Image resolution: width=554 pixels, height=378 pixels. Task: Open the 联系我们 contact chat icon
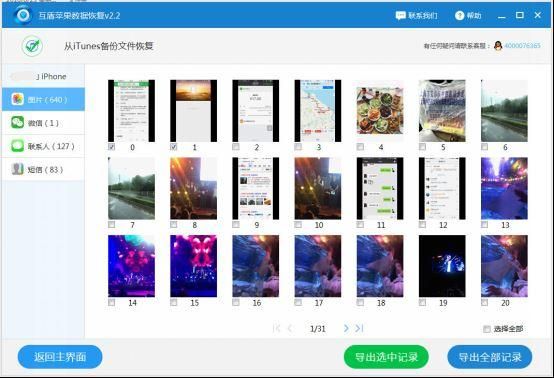click(x=400, y=16)
